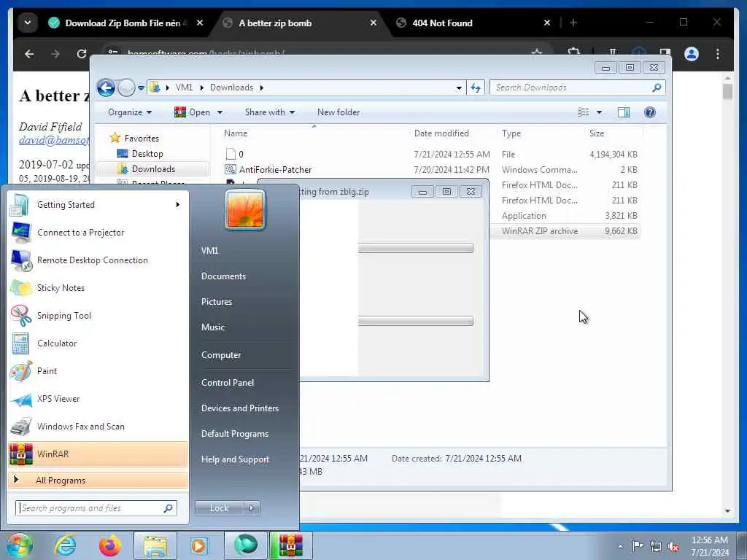
Task: Select AntiForkie-Patcher file
Action: click(x=275, y=169)
